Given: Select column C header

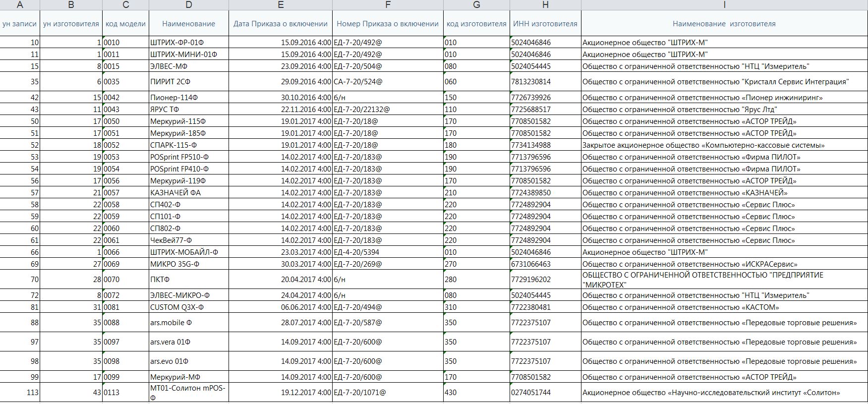Looking at the screenshot, I should click(x=126, y=5).
